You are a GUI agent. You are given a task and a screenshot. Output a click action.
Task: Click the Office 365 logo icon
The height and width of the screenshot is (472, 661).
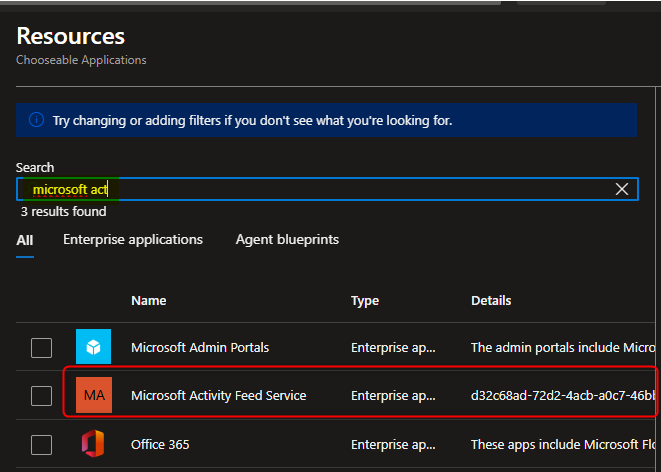pyautogui.click(x=93, y=443)
